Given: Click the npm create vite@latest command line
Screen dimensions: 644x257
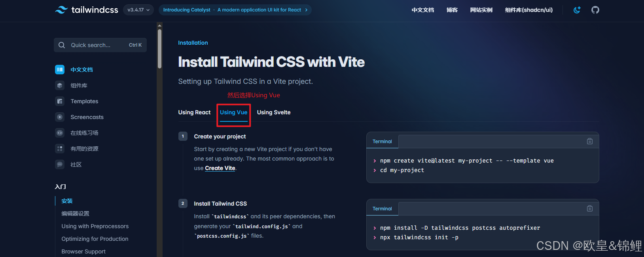Looking at the screenshot, I should [467, 161].
